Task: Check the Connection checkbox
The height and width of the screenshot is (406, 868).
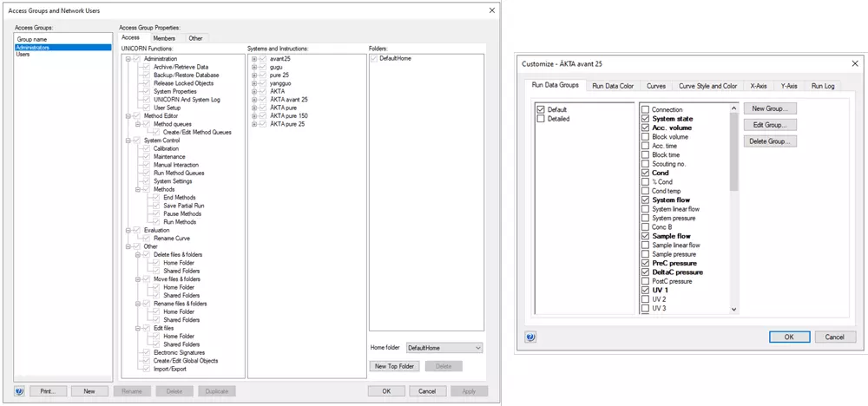Action: pyautogui.click(x=645, y=110)
